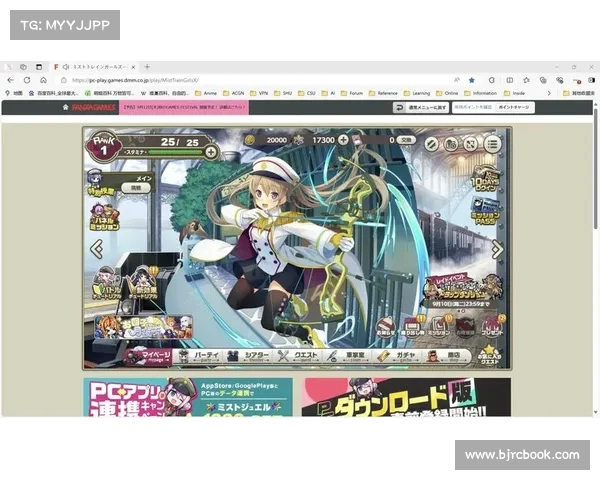Screen dimensions: 600x480
Task: Select the パーティ tab
Action: coord(199,356)
